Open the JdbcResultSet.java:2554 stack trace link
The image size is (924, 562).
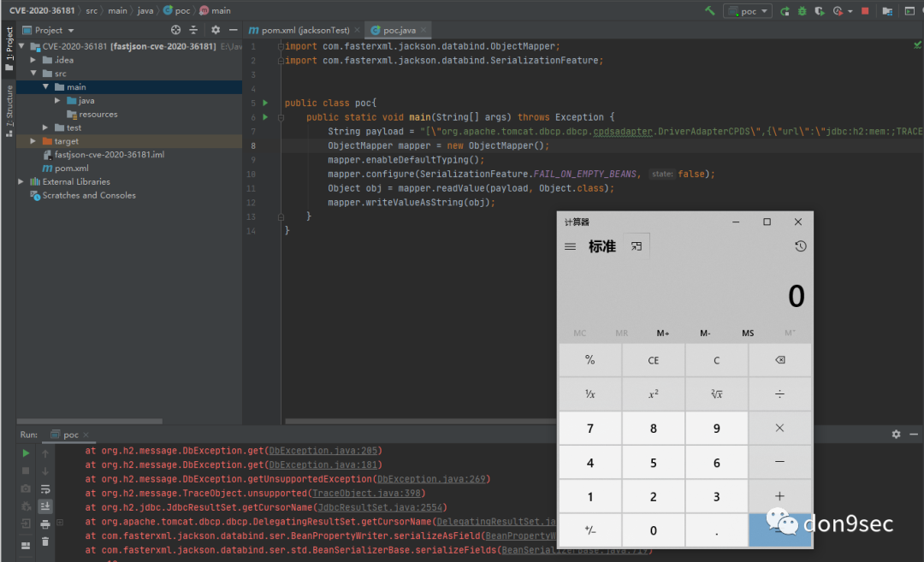tap(380, 507)
